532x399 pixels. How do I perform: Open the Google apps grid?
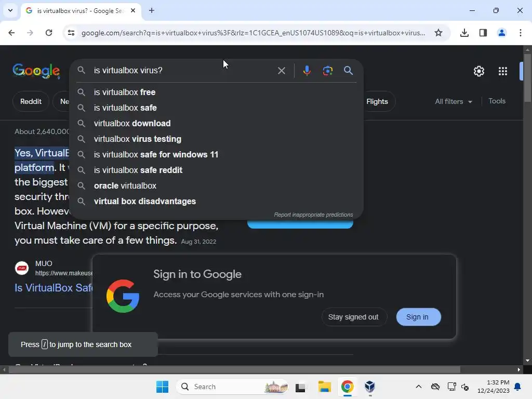click(x=503, y=71)
